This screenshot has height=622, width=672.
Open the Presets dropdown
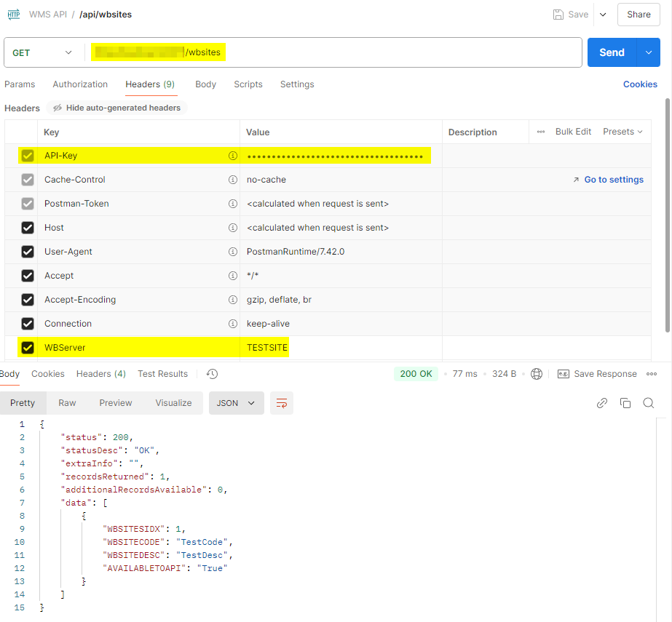[622, 132]
